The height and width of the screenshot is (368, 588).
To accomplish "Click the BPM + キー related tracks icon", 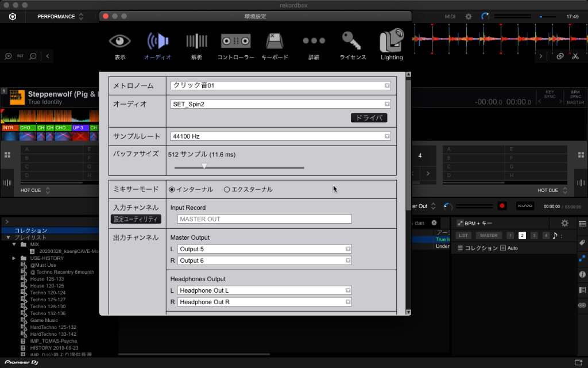I will (x=460, y=224).
